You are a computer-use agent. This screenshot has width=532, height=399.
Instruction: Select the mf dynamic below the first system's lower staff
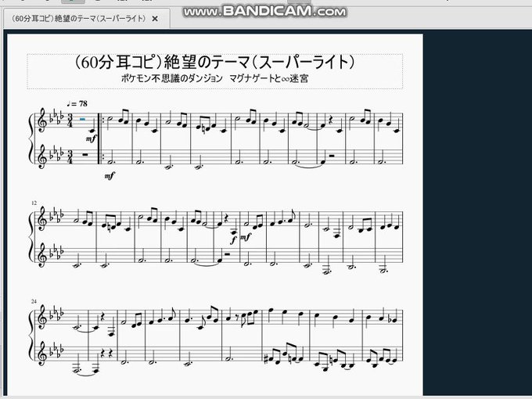tap(110, 176)
